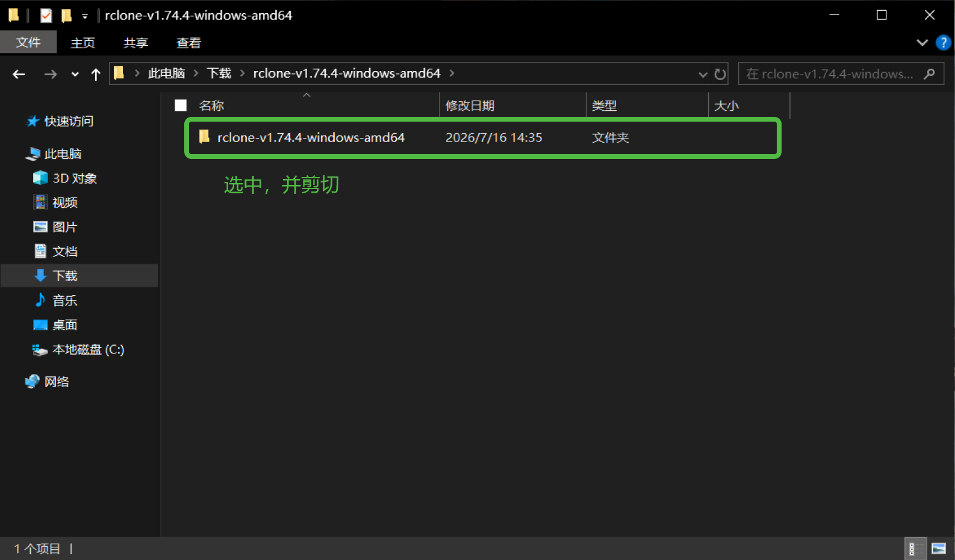Viewport: 955px width, 560px height.
Task: Expand the chevron after 此电脑 breadcrumb
Action: tap(196, 73)
